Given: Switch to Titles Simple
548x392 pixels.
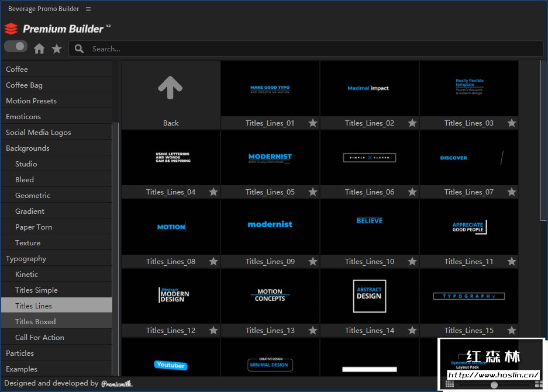Looking at the screenshot, I should [57, 290].
